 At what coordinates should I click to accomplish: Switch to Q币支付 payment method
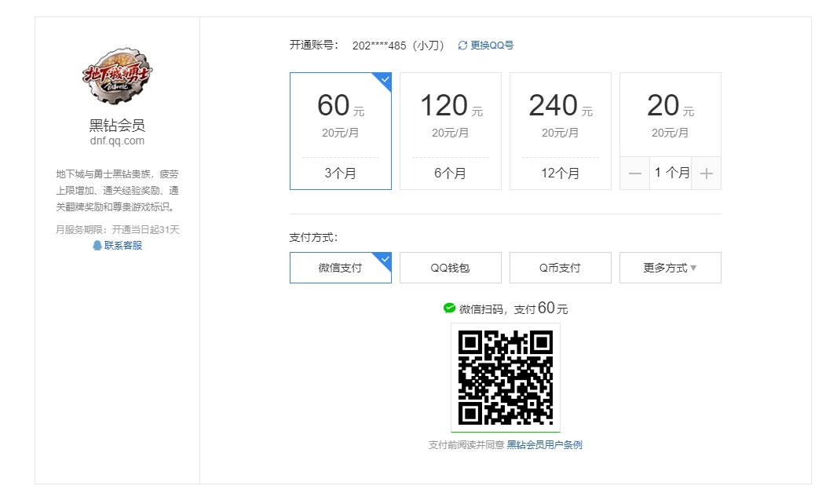coord(560,268)
